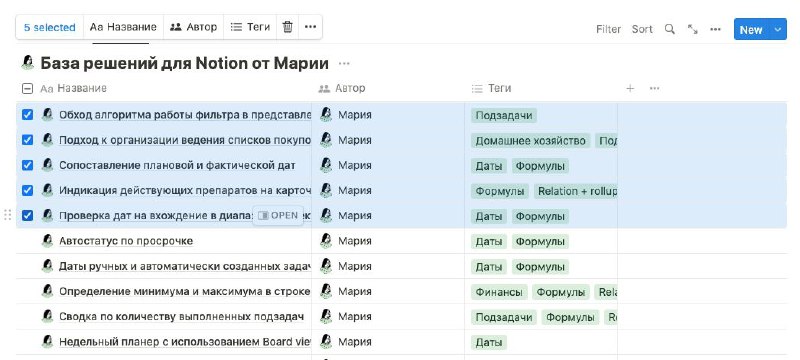
Task: Open the three-dots menu beside the database title
Action: 344,64
